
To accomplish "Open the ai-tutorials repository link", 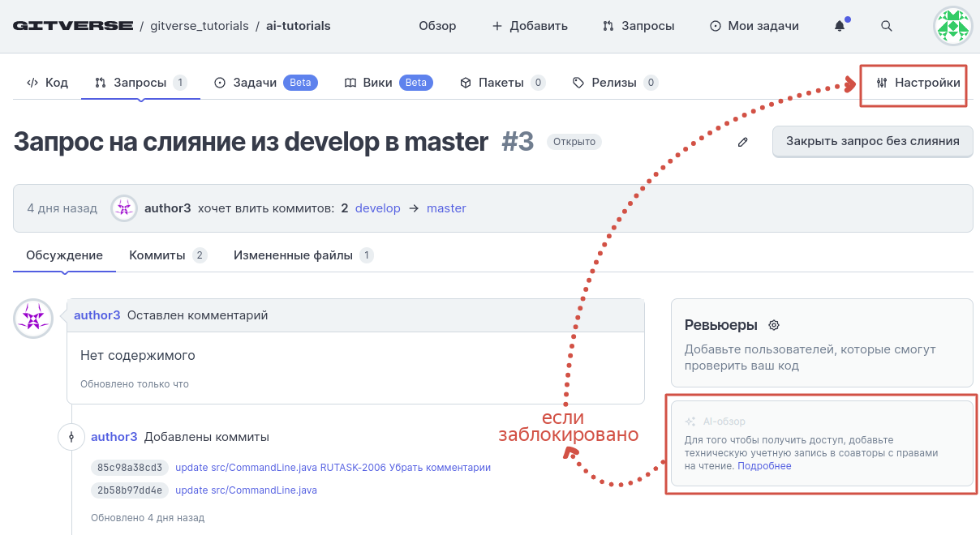I will coord(299,26).
